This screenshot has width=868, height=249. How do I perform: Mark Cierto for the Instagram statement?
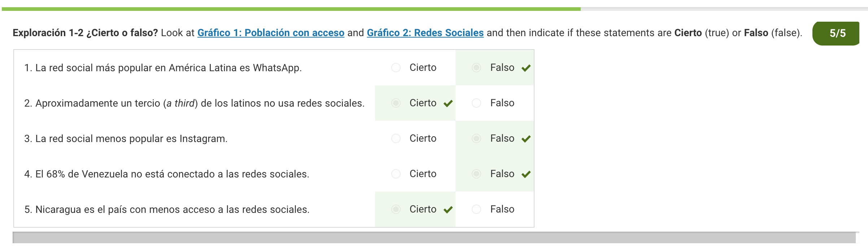pos(396,138)
